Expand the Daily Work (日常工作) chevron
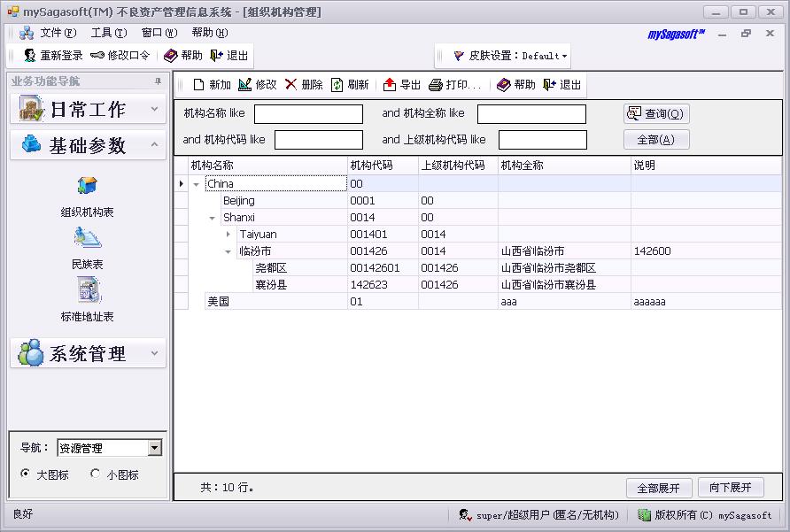790x532 pixels. (155, 109)
